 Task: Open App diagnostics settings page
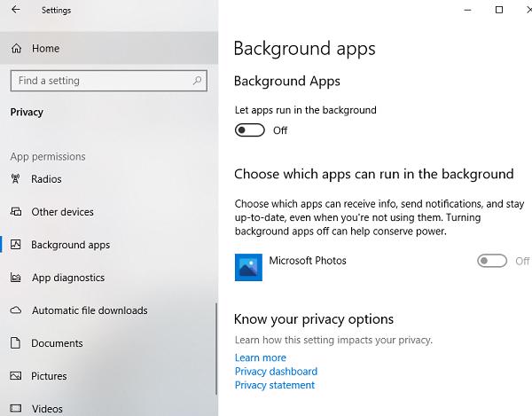click(109, 278)
